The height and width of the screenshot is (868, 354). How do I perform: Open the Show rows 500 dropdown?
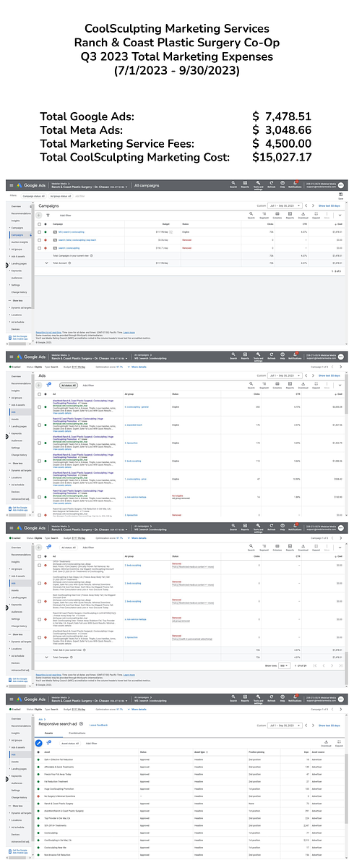tap(284, 665)
